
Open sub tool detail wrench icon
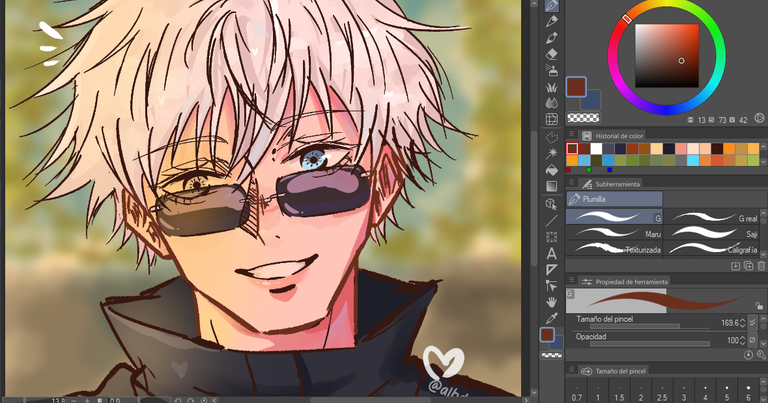click(761, 356)
